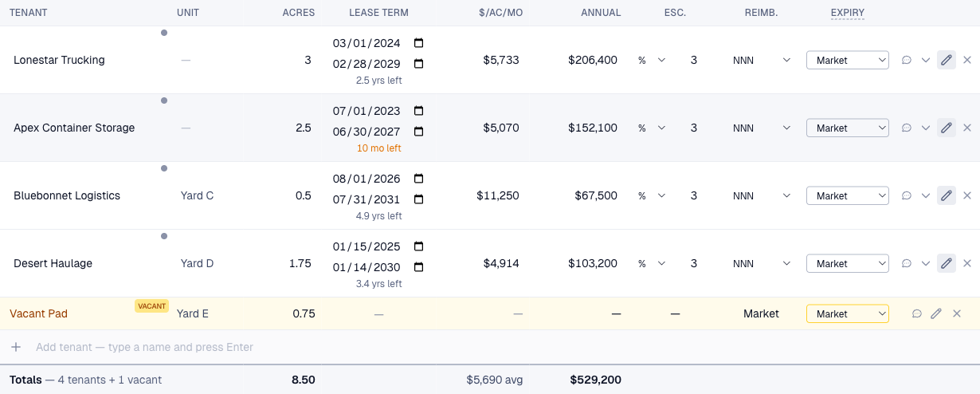The height and width of the screenshot is (394, 980).
Task: Click pencil icon on Vacant Pad row
Action: pyautogui.click(x=936, y=313)
